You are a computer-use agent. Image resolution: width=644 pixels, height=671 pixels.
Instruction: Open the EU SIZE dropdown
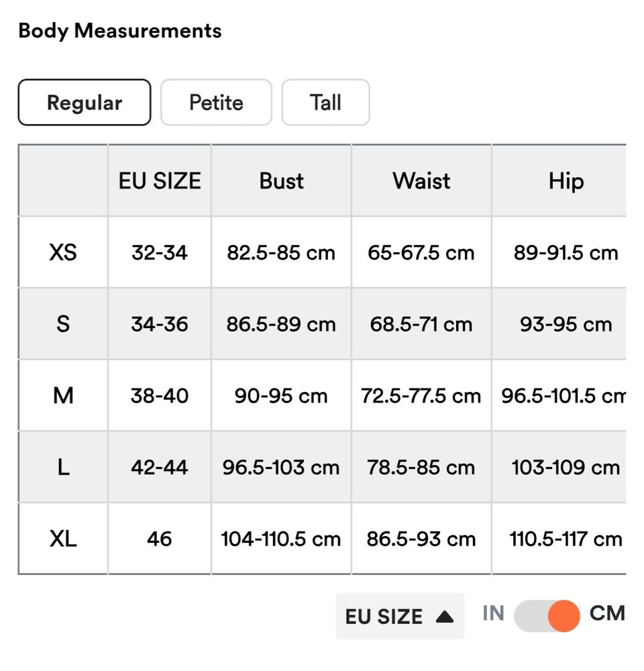(x=399, y=616)
